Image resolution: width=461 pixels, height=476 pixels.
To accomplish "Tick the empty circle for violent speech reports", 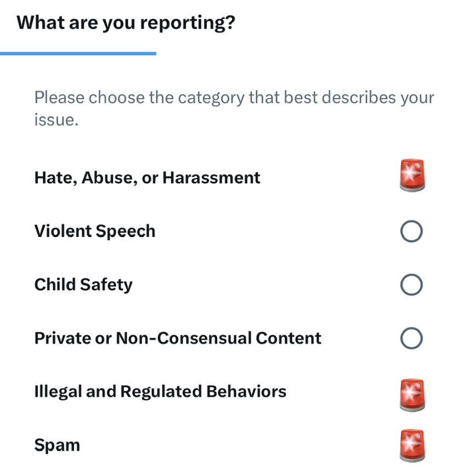I will (x=412, y=231).
